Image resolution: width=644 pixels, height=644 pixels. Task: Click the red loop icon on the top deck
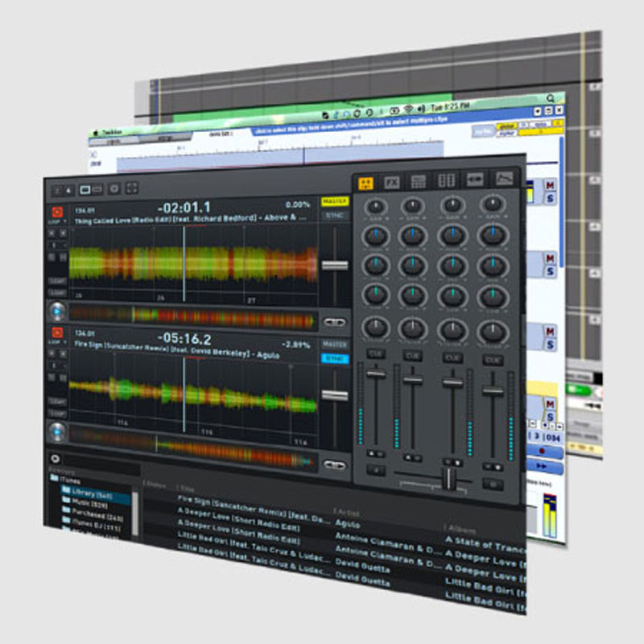pos(57,213)
